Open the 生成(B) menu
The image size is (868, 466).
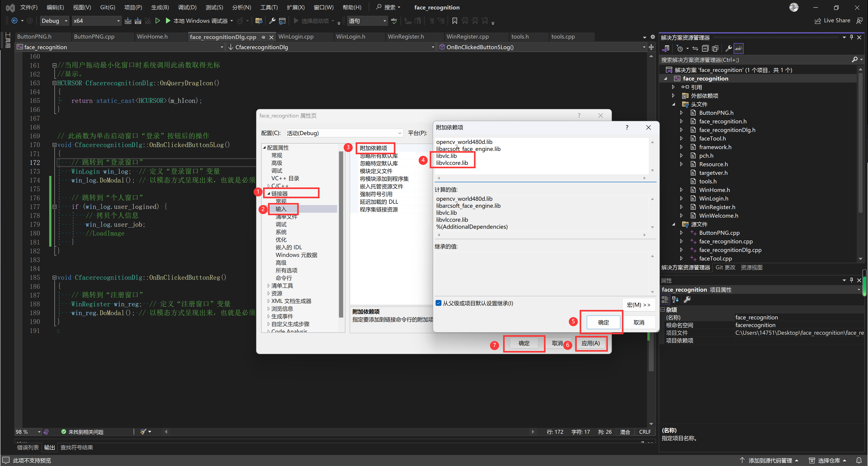pyautogui.click(x=160, y=7)
